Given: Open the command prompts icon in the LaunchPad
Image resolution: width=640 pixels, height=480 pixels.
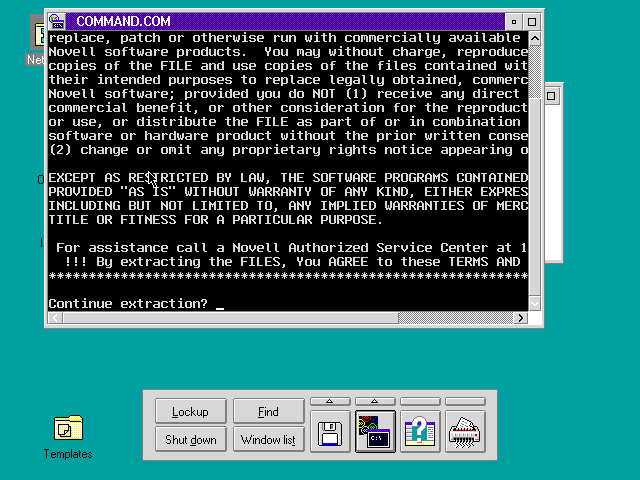Looking at the screenshot, I should pos(375,432).
